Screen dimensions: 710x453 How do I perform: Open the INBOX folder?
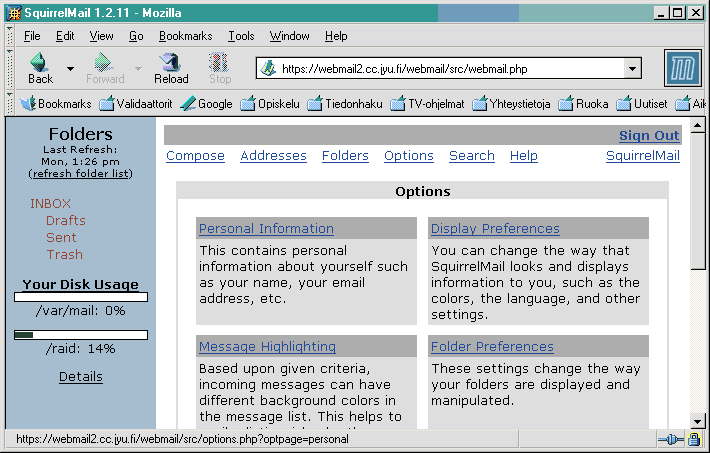(x=50, y=203)
